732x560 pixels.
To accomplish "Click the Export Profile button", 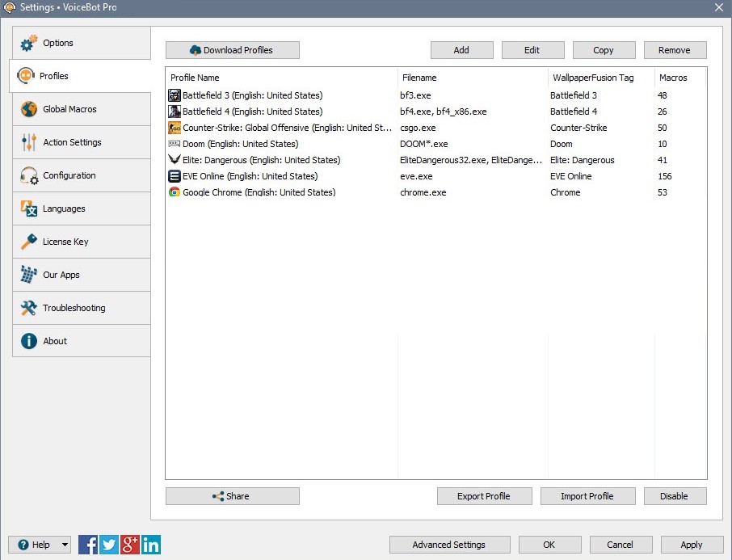I will tap(484, 496).
